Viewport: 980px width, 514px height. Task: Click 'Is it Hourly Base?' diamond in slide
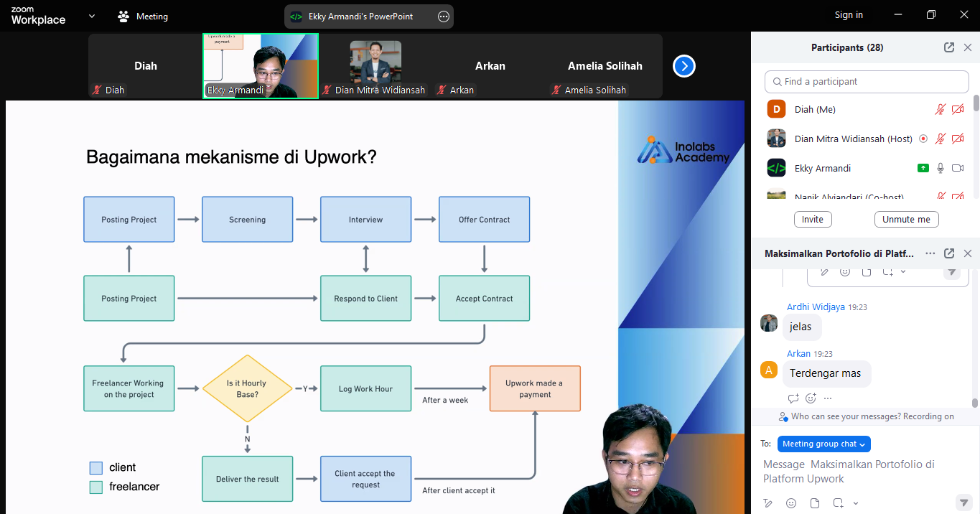pos(247,388)
